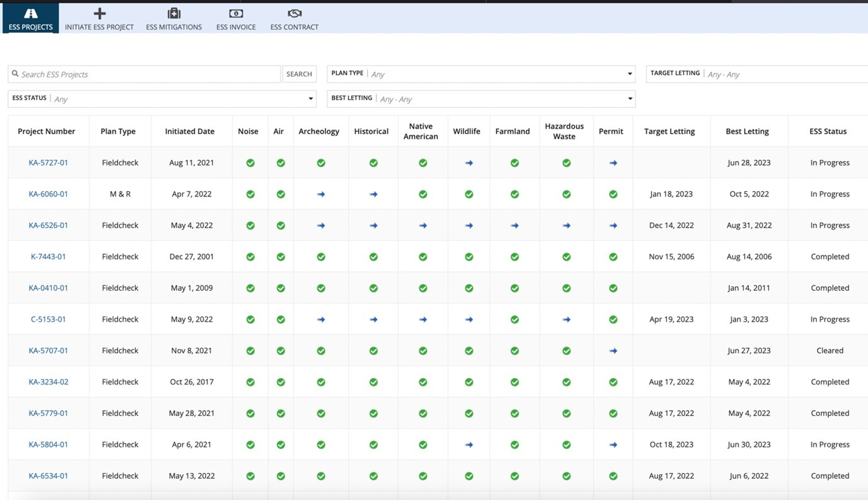The height and width of the screenshot is (500, 868).
Task: Click the Permit arrow icon for KA-5707-01
Action: click(x=613, y=351)
